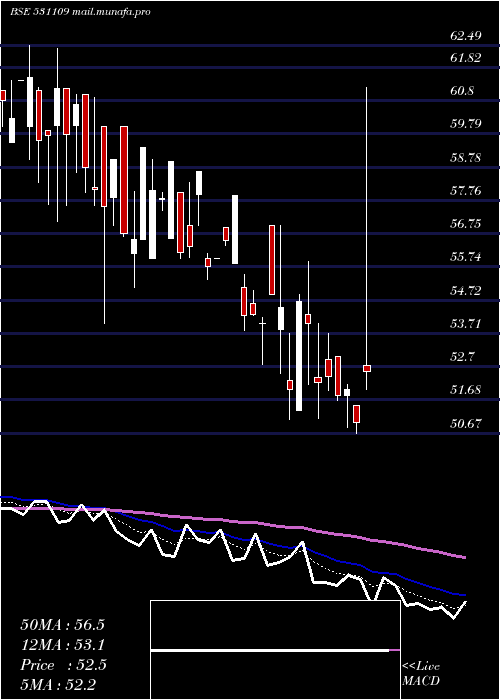Click the 62.49 price axis label

point(466,36)
